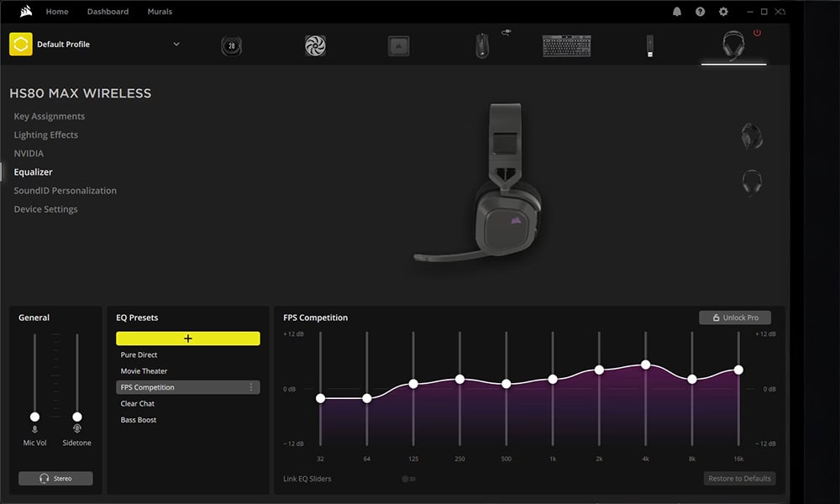Click the Stereo audio mode button
Viewport: 840px width, 504px height.
coord(55,478)
